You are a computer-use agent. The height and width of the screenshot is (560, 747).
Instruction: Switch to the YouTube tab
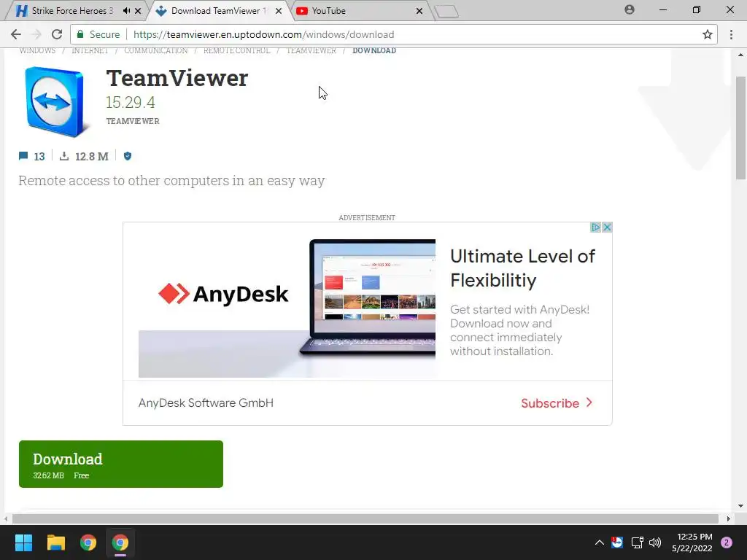pos(360,10)
